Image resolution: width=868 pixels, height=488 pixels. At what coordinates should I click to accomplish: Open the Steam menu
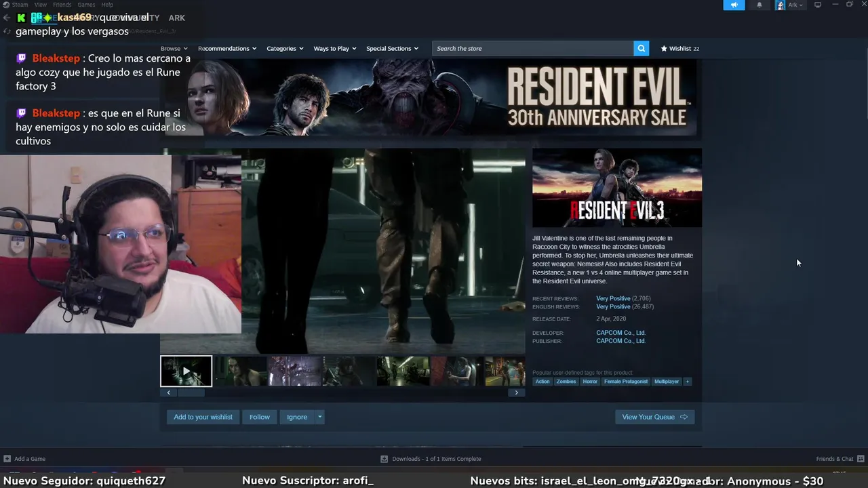pyautogui.click(x=20, y=5)
